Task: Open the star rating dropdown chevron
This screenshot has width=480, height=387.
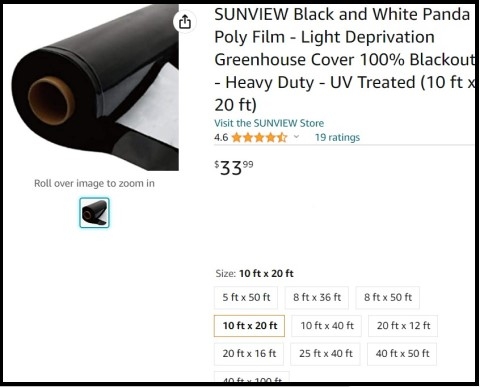Action: [x=296, y=137]
